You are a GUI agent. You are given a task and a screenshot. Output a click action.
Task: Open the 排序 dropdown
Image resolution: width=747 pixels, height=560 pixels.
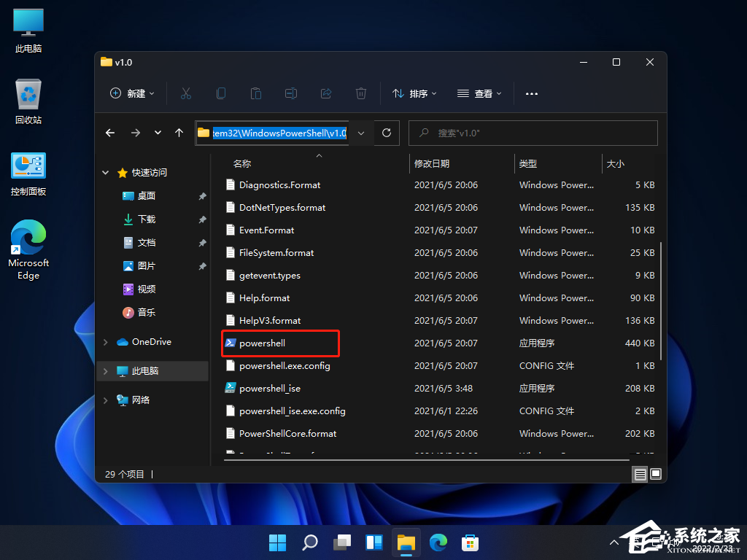click(x=414, y=93)
